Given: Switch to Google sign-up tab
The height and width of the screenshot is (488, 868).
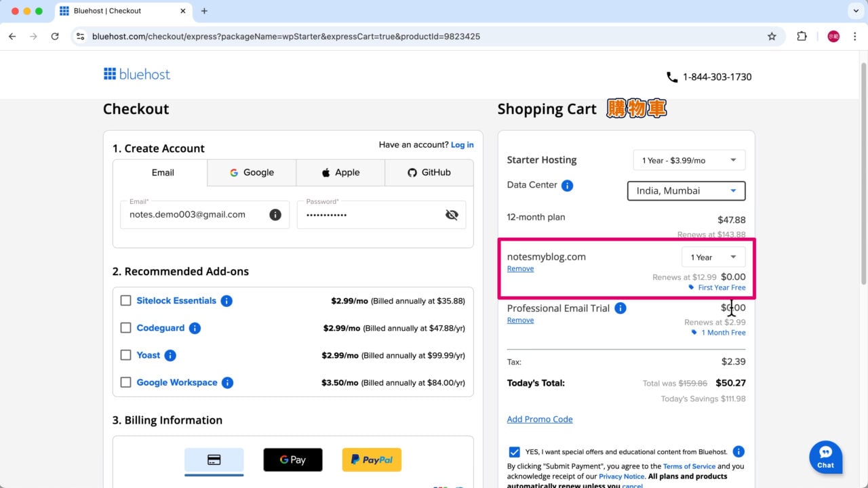Looking at the screenshot, I should pyautogui.click(x=252, y=173).
